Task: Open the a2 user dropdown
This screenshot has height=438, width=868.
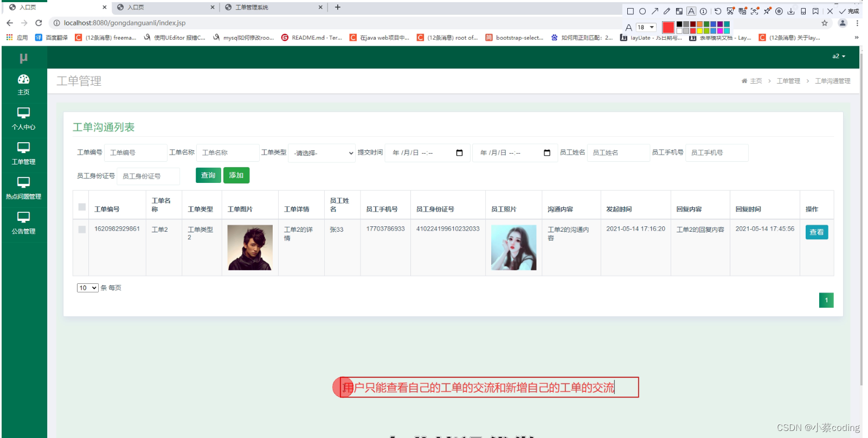Action: (x=839, y=56)
